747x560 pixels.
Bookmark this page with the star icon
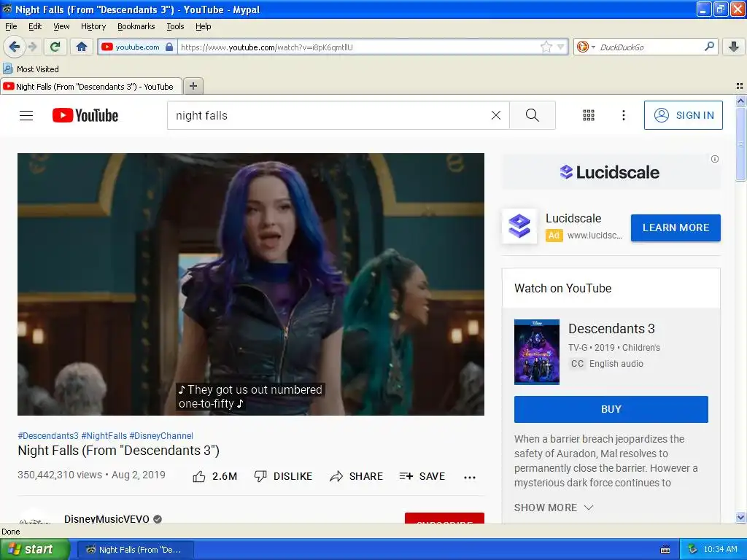click(x=546, y=47)
